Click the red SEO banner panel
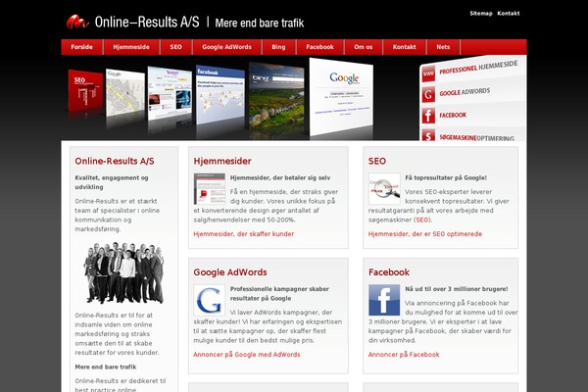The height and width of the screenshot is (392, 588). tap(85, 91)
